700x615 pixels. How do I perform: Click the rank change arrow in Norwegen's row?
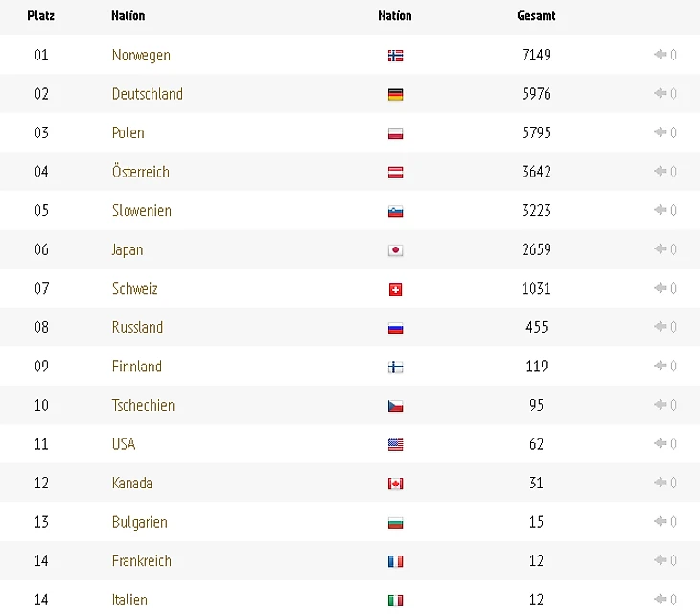[x=660, y=55]
